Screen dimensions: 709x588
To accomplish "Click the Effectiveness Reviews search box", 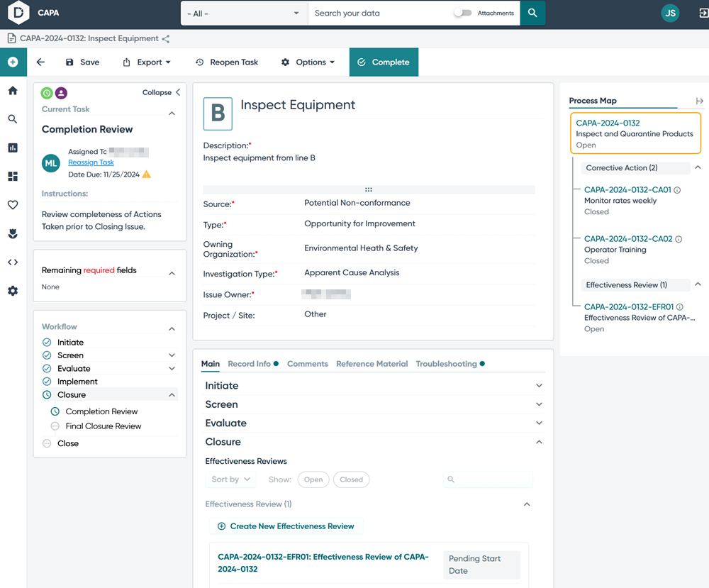I will [488, 479].
